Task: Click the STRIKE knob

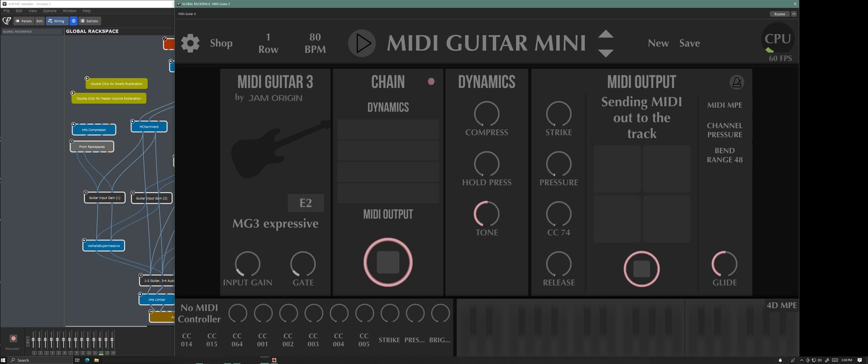Action: [x=559, y=114]
